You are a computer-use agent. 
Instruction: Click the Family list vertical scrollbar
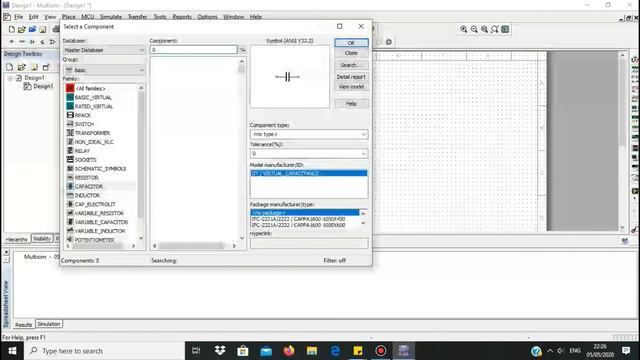click(x=141, y=163)
